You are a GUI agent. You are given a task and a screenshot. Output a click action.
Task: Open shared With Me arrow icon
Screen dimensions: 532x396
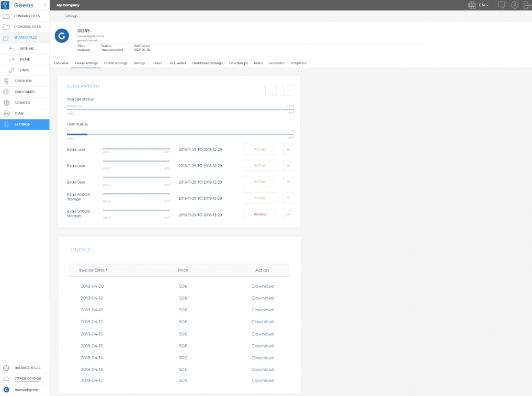pos(12,49)
